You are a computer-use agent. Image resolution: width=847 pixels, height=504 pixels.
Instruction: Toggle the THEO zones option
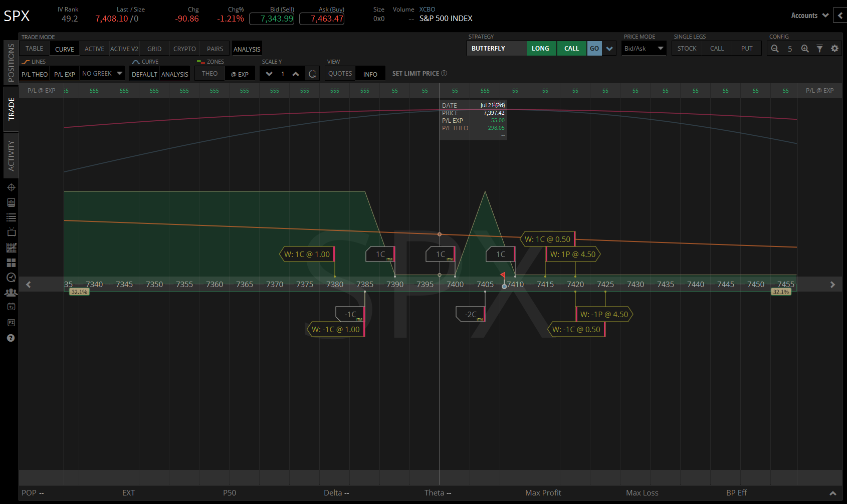[x=209, y=74]
